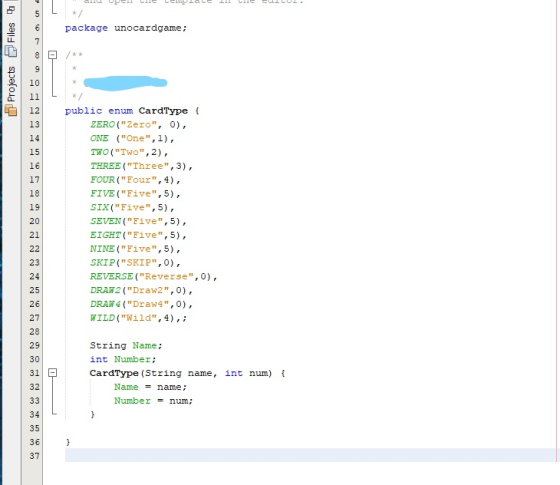
Task: Click the ZERO enum constant
Action: click(102, 125)
